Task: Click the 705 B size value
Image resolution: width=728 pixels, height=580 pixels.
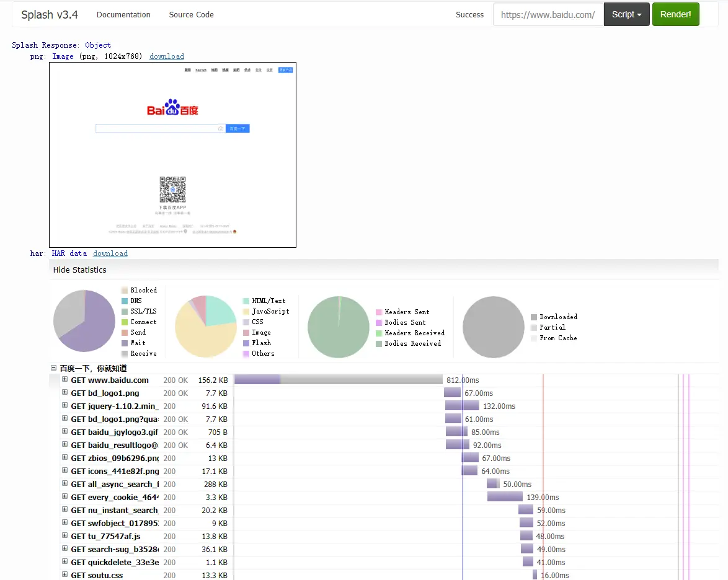Action: click(218, 432)
